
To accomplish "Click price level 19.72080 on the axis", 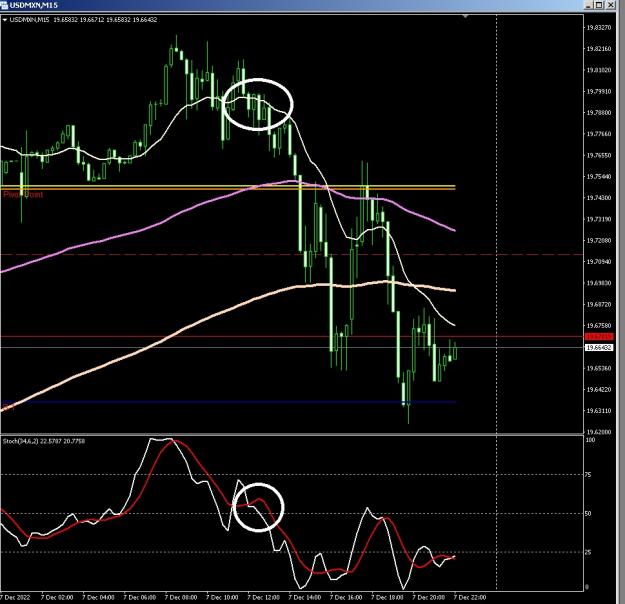I will [x=599, y=240].
